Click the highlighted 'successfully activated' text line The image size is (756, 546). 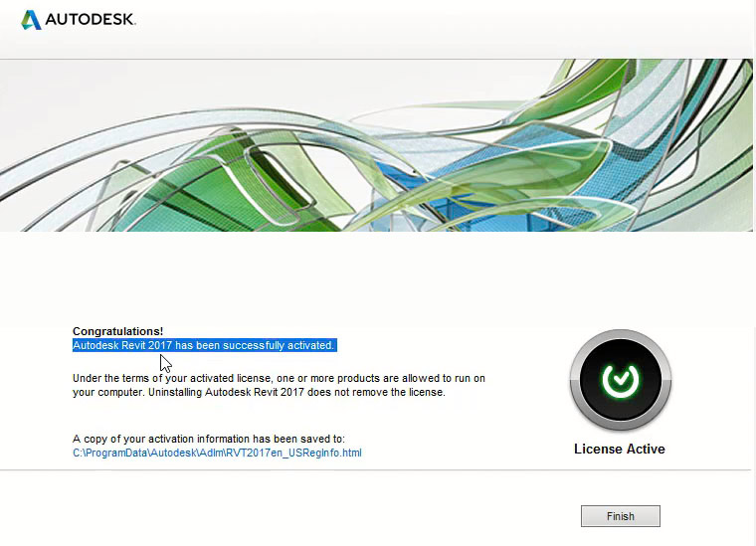point(204,345)
